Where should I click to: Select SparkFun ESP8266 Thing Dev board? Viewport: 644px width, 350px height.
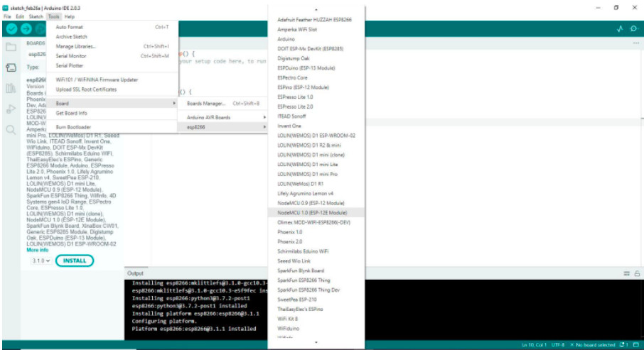316,290
